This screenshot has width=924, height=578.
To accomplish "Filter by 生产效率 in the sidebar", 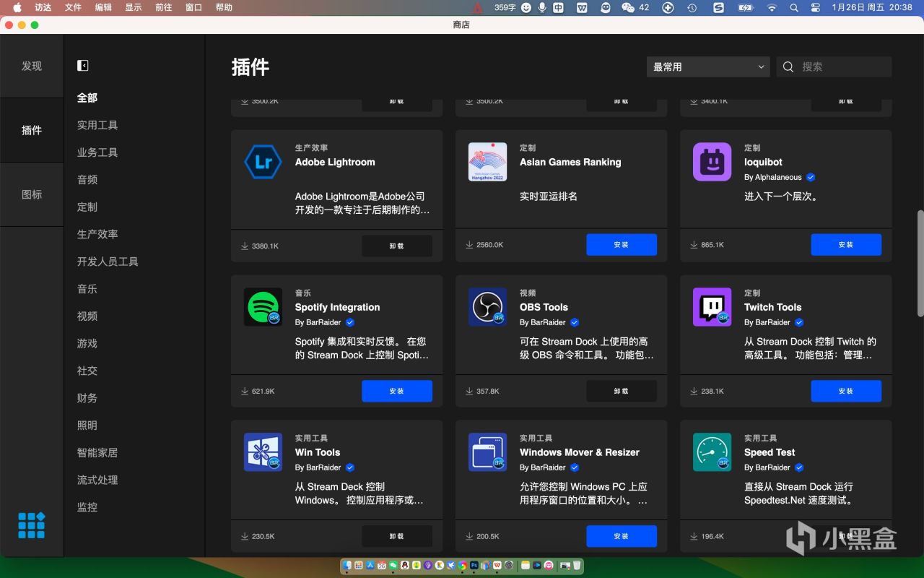I will point(97,234).
